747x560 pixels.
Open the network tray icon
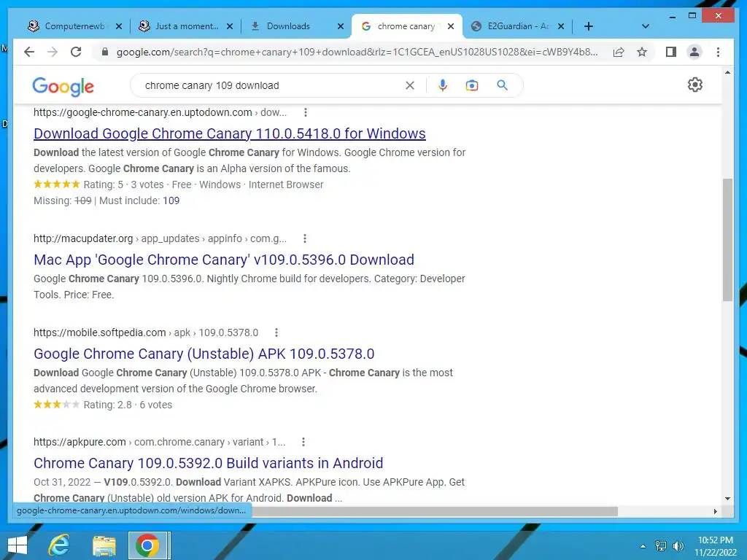pyautogui.click(x=661, y=546)
